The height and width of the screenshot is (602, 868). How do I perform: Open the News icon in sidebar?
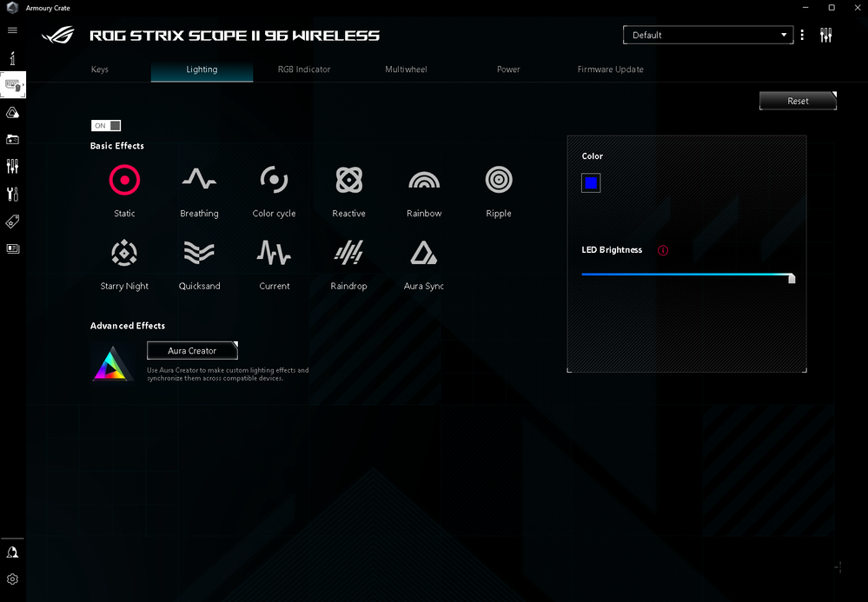pos(12,248)
